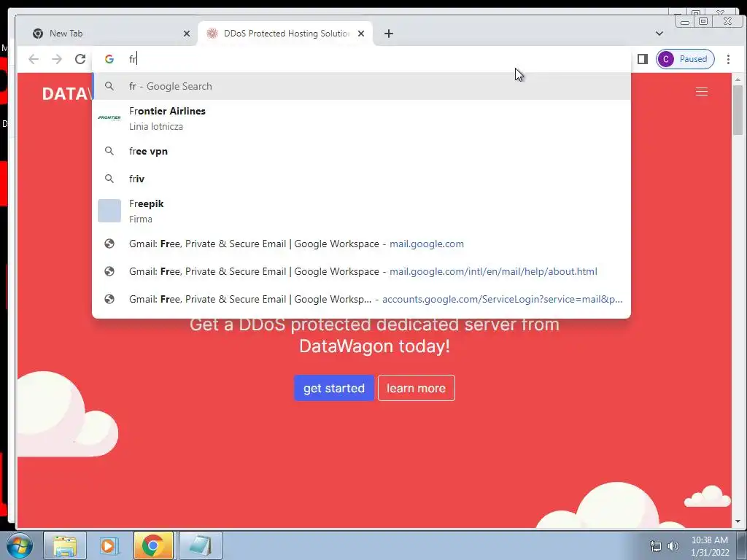Open Windows Media Player from taskbar

109,545
